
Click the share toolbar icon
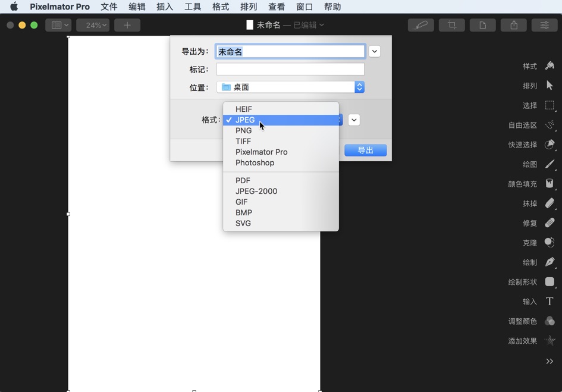pyautogui.click(x=514, y=25)
